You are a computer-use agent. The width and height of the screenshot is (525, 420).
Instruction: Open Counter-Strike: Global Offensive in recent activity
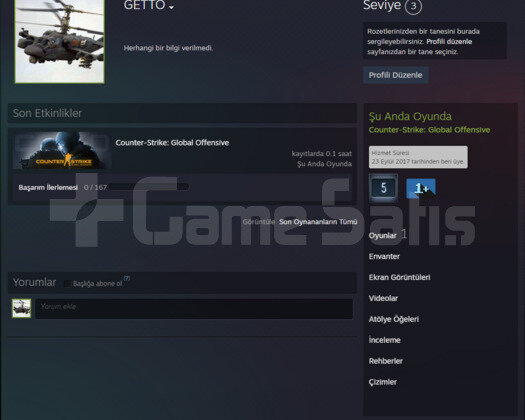(x=172, y=143)
